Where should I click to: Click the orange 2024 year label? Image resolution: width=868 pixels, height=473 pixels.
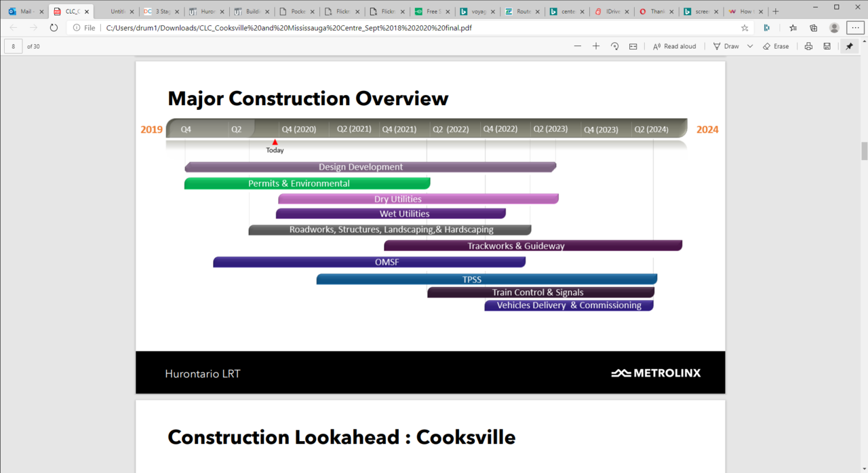[x=707, y=129]
